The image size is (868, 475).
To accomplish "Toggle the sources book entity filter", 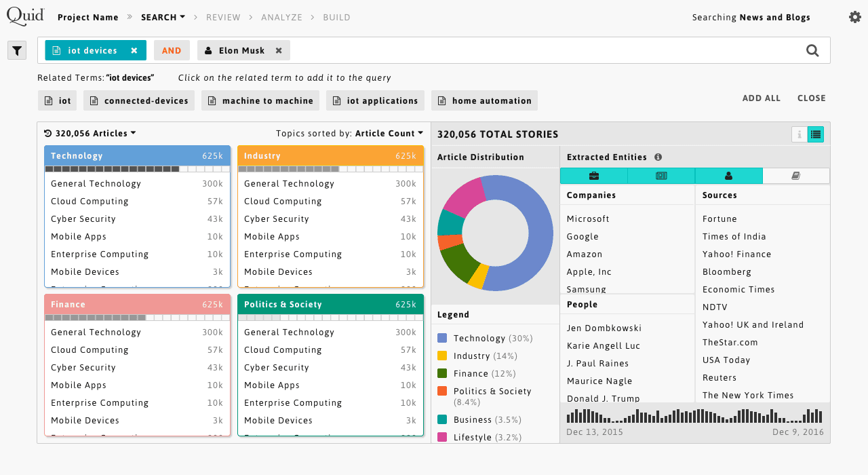I will (796, 176).
